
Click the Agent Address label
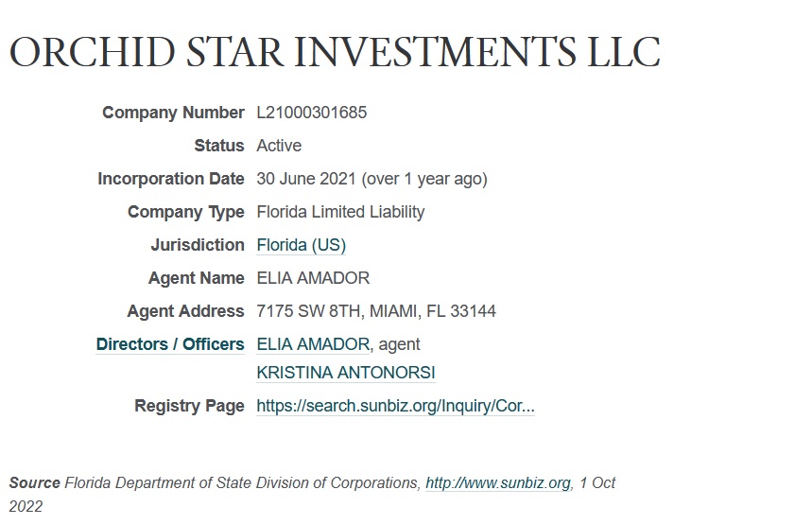click(185, 311)
